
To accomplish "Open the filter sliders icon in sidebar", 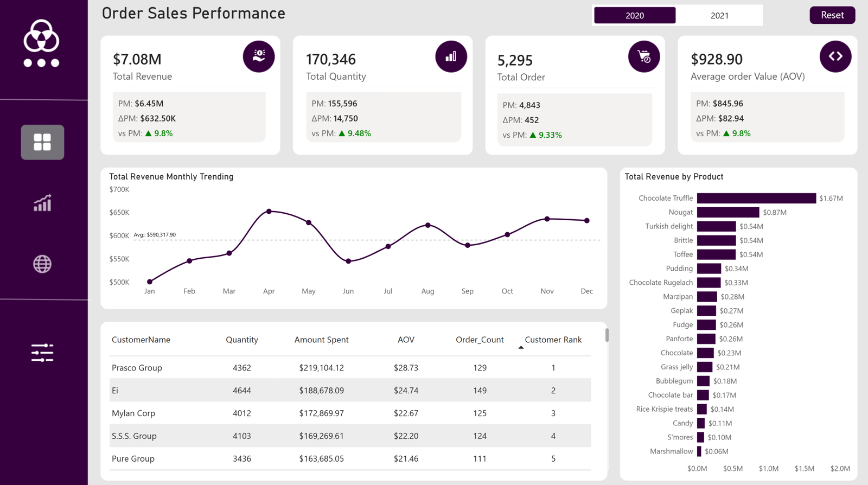I will point(42,353).
